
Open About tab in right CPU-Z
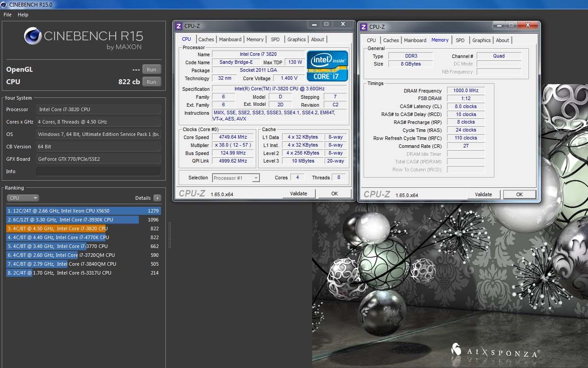pos(502,40)
